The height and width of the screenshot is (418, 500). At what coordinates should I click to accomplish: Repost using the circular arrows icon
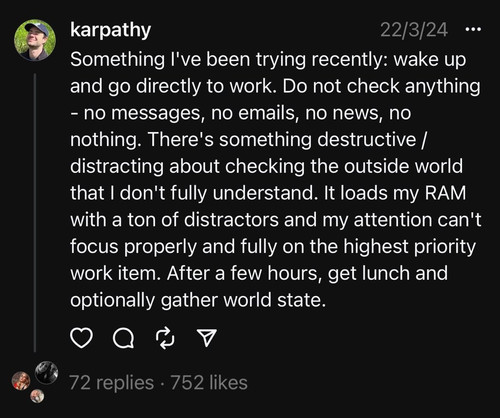click(x=165, y=338)
